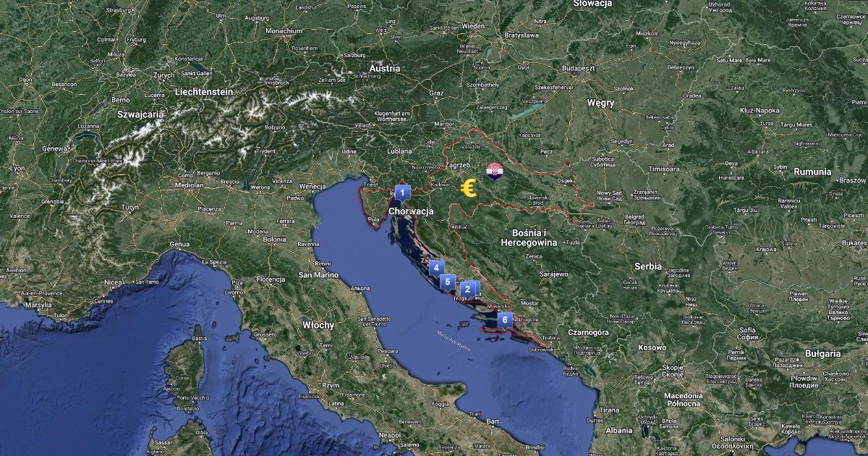Open the Croatian flag pin
The image size is (868, 456).
pos(495,171)
